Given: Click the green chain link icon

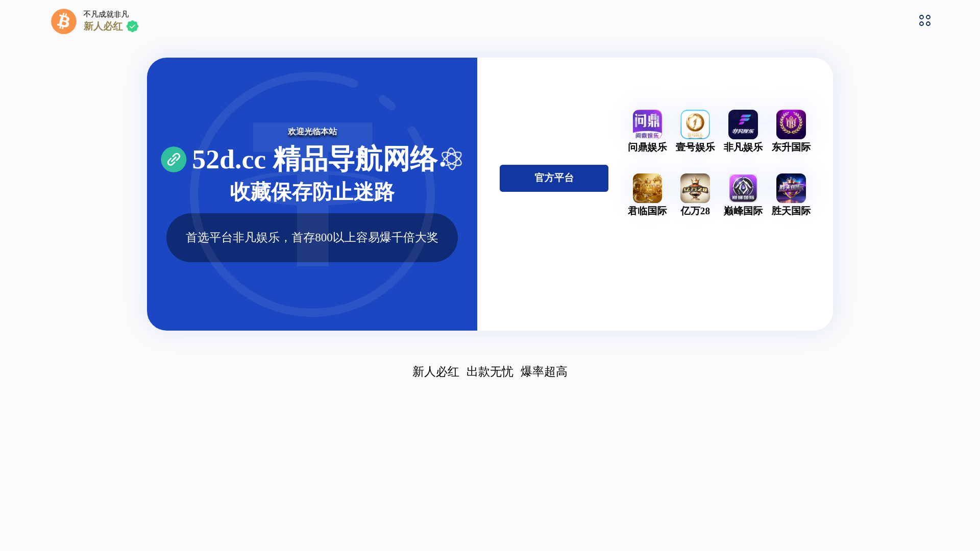Looking at the screenshot, I should coord(174,160).
